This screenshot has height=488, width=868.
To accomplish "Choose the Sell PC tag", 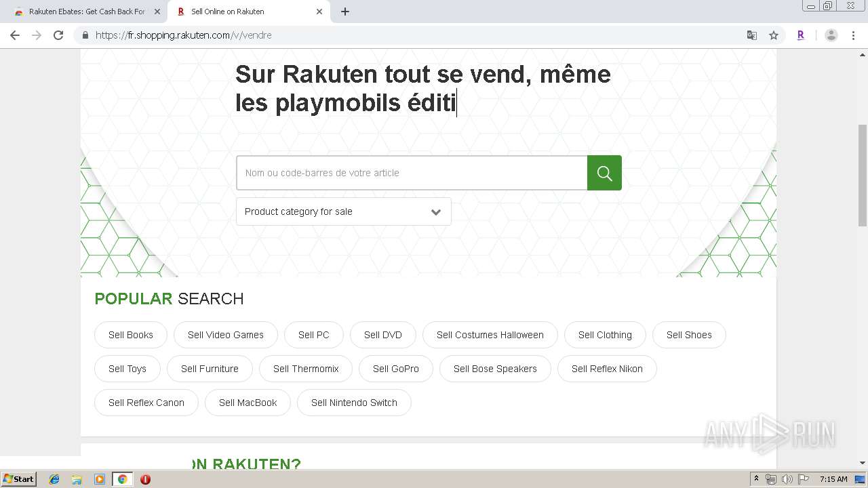I will pos(314,335).
